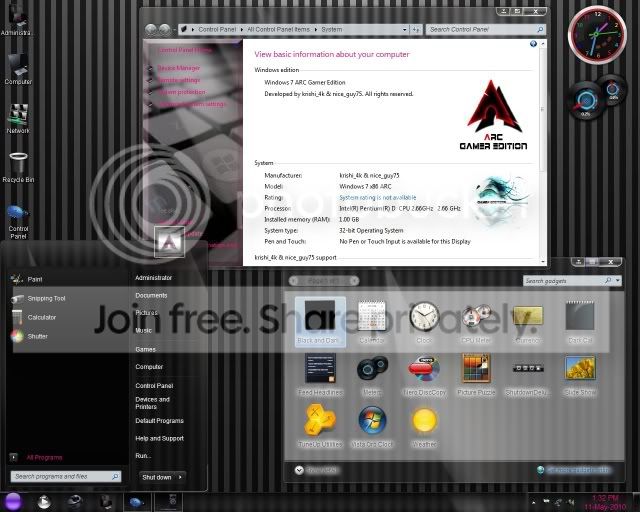Open Control Panel in Start menu
Viewport: 640px width, 512px height.
tap(154, 385)
